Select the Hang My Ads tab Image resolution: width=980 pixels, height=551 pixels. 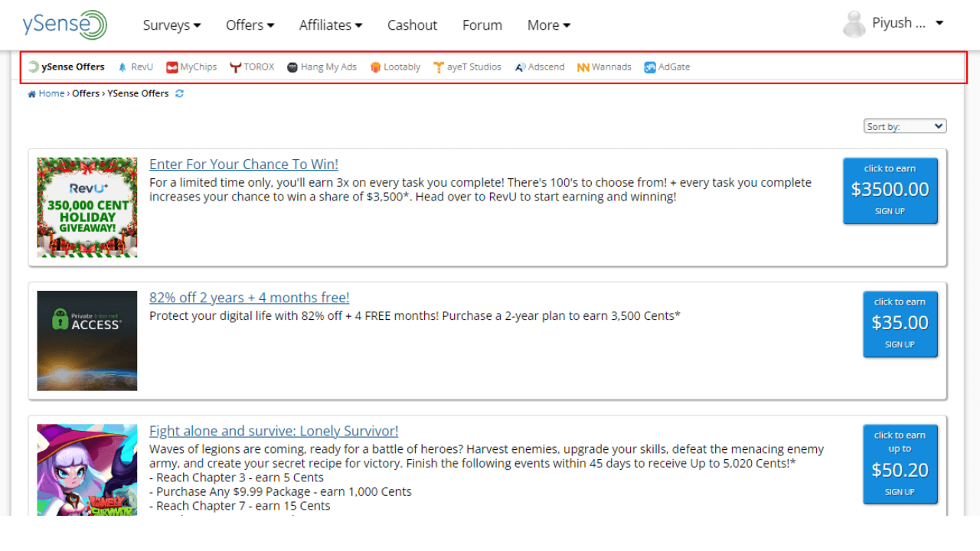(x=322, y=67)
